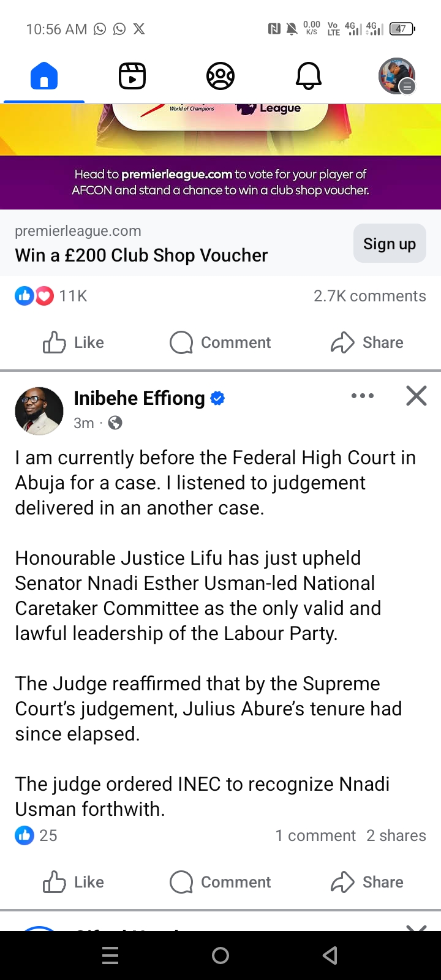Share Inibehe Effiong's court judgement post
441x980 pixels.
367,882
